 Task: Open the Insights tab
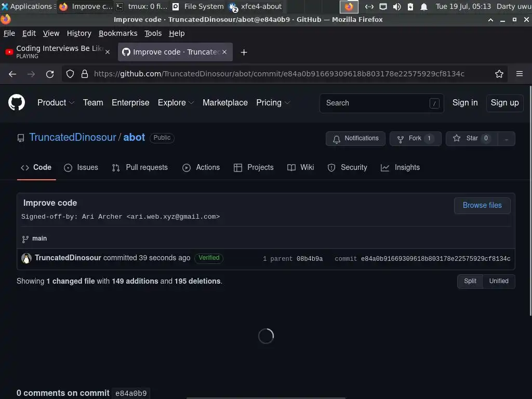(401, 167)
